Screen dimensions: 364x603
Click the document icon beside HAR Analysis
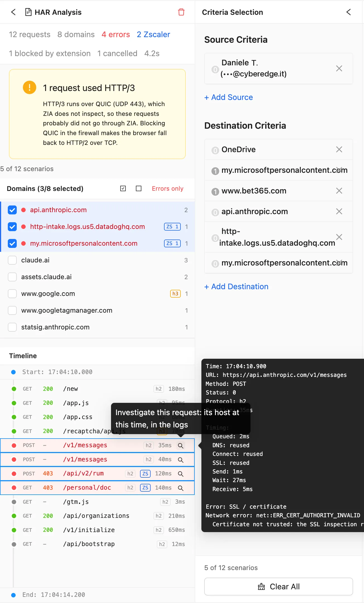tap(28, 12)
